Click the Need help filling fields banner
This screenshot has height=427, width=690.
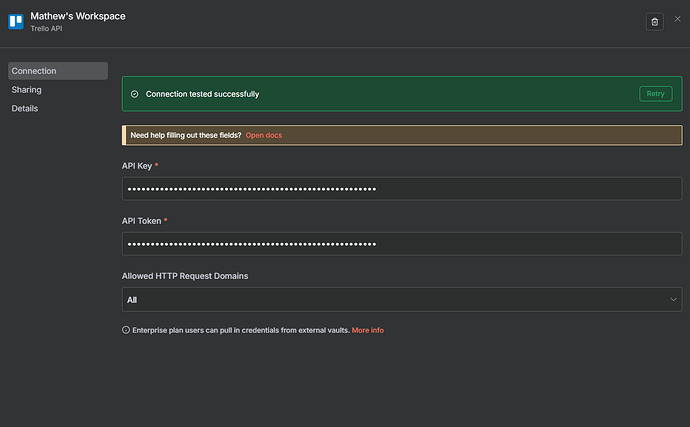[x=185, y=135]
